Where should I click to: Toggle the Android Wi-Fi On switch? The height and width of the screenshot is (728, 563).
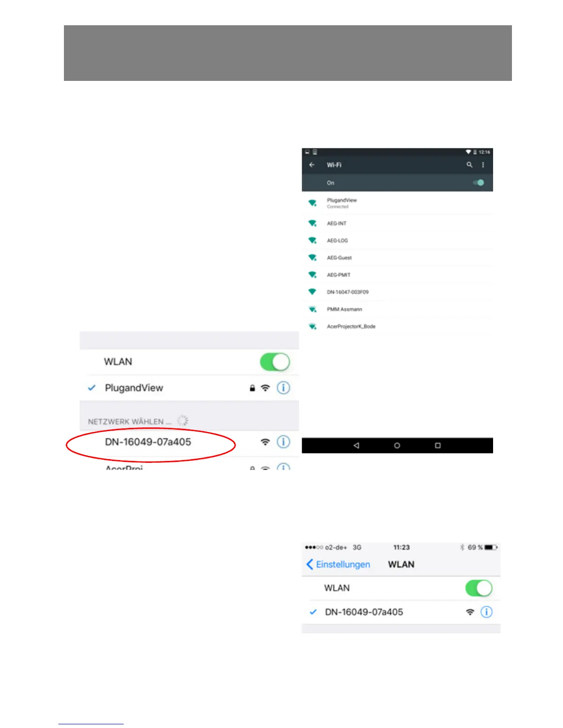coord(478,182)
